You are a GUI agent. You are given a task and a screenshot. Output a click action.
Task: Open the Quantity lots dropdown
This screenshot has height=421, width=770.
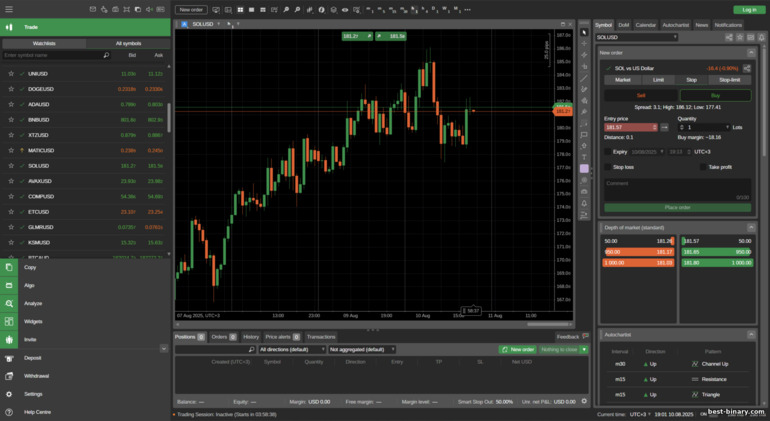coord(727,127)
